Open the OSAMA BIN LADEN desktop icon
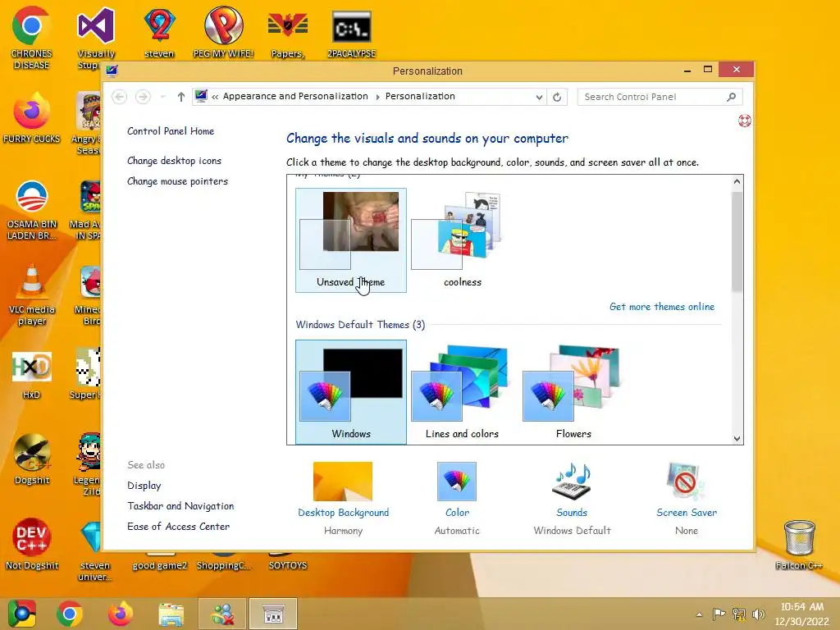 (x=31, y=209)
